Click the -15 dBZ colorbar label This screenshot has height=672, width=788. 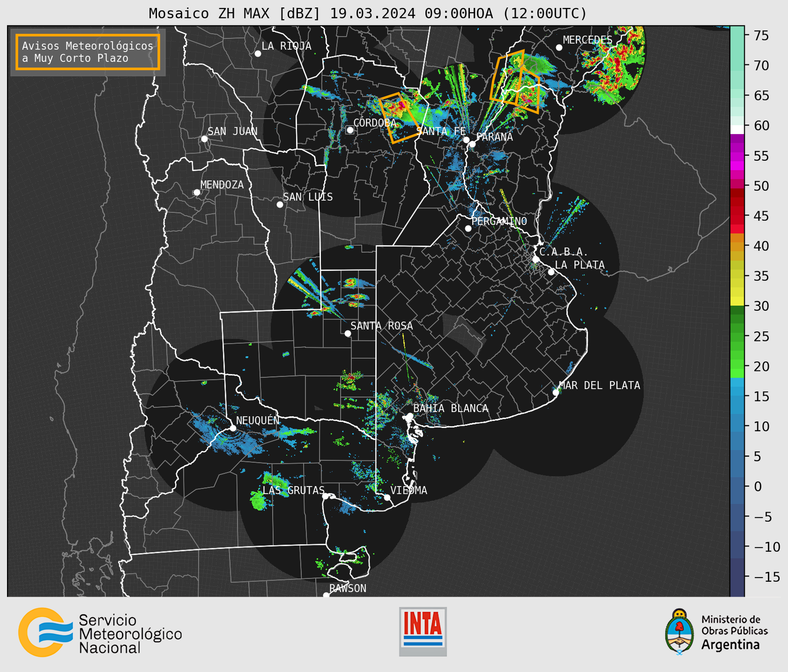[767, 577]
